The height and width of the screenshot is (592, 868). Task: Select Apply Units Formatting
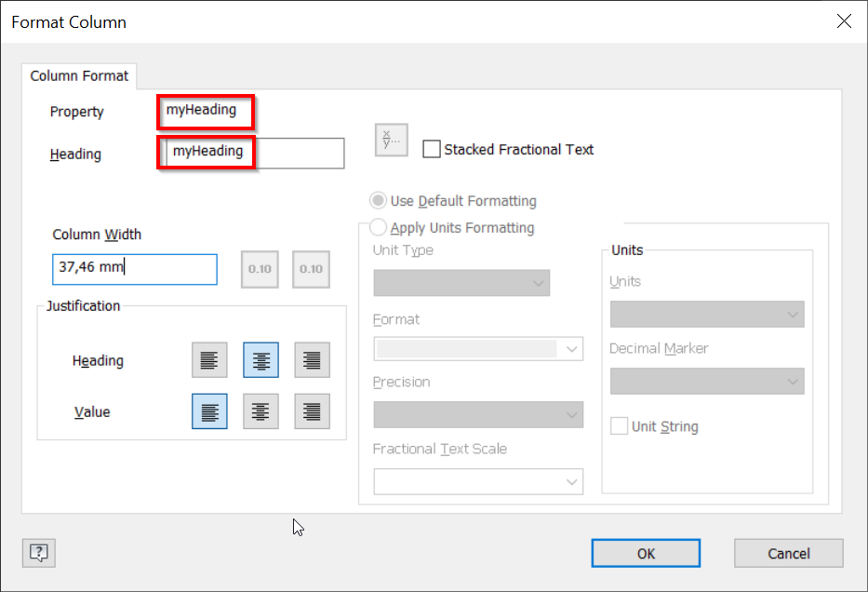(x=379, y=227)
